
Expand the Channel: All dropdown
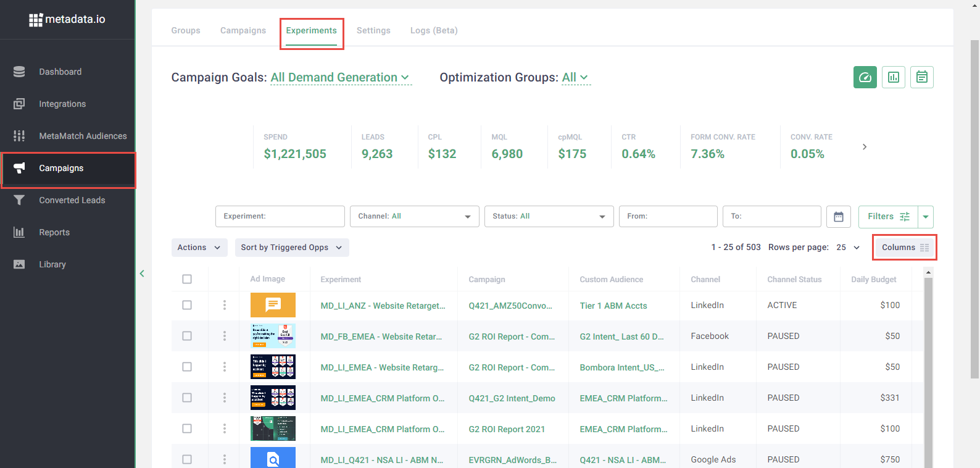414,217
